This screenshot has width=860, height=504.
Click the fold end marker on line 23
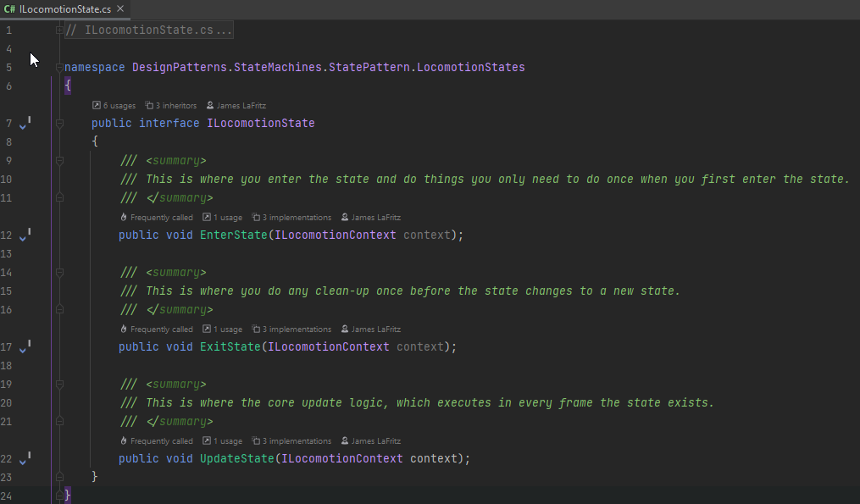click(x=59, y=477)
